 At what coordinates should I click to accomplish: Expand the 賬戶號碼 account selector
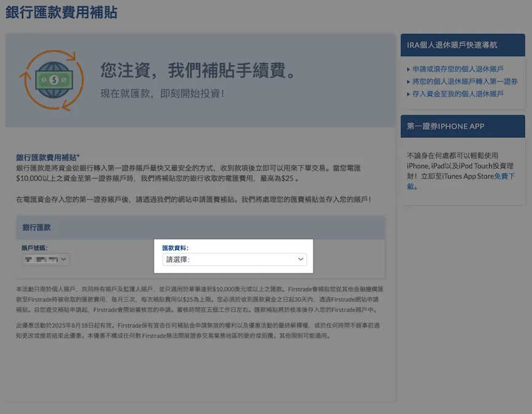[45, 260]
